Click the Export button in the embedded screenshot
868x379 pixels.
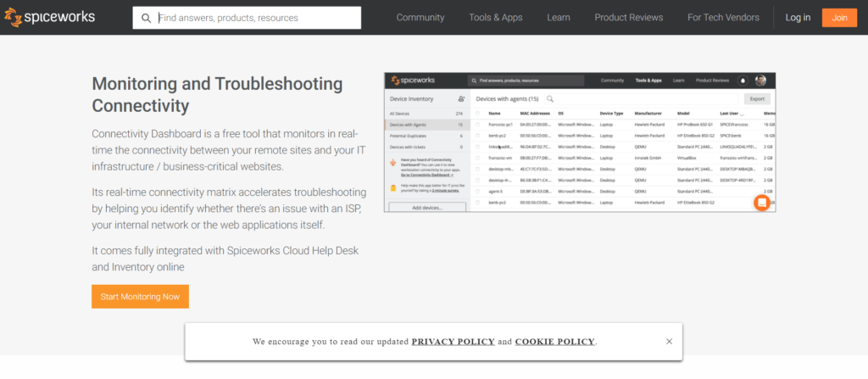tap(757, 99)
